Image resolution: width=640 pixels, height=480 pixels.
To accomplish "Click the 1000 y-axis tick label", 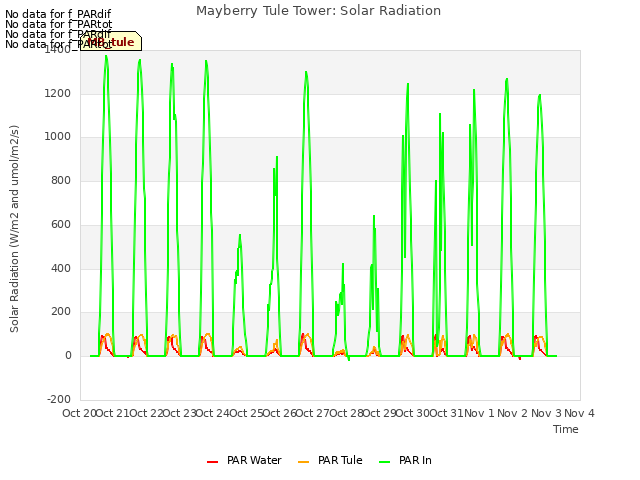I will click(x=58, y=137).
